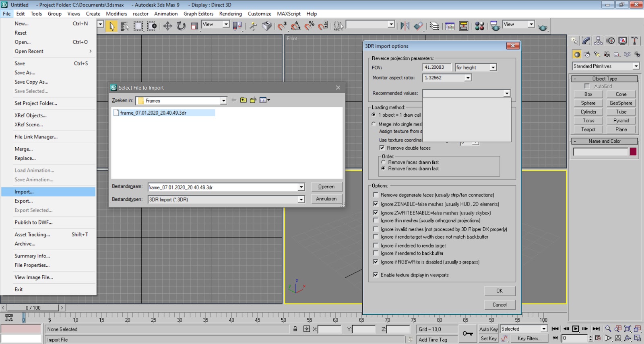Select frame_07.01.2020_20.40.49.3dr in file list

pos(153,113)
